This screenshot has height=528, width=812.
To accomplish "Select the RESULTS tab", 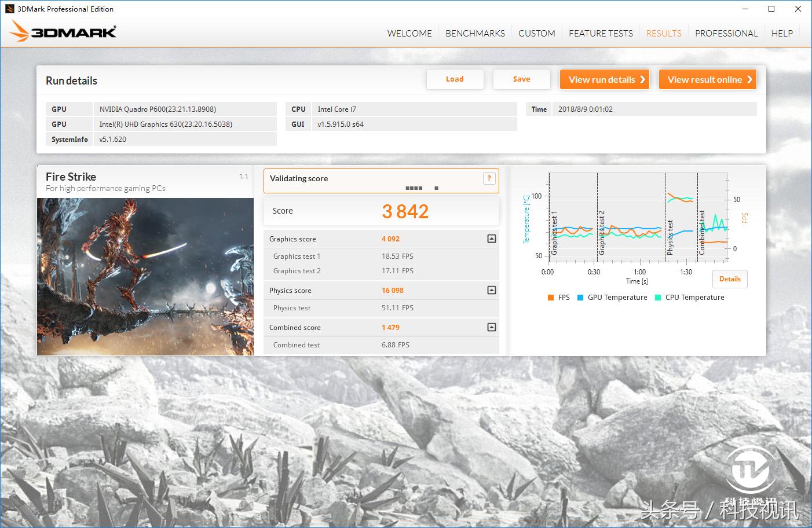I will (x=664, y=33).
